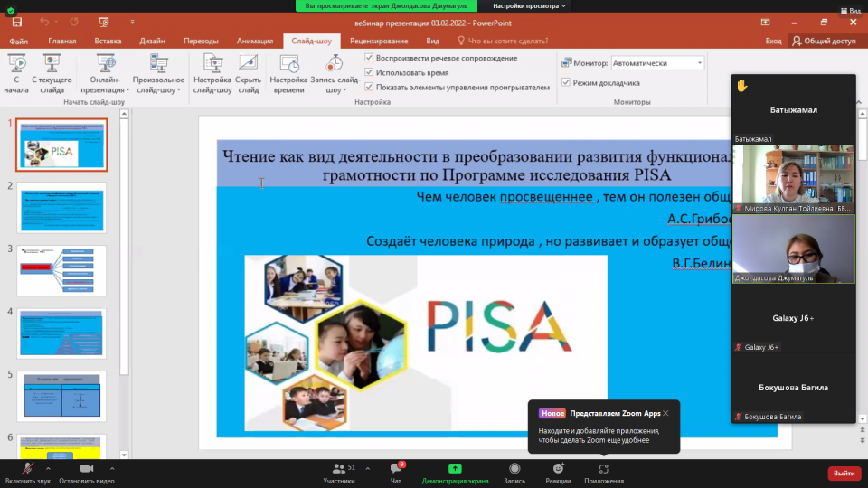
Task: Open 'Настройка слайд-шоу' settings
Action: click(x=212, y=74)
